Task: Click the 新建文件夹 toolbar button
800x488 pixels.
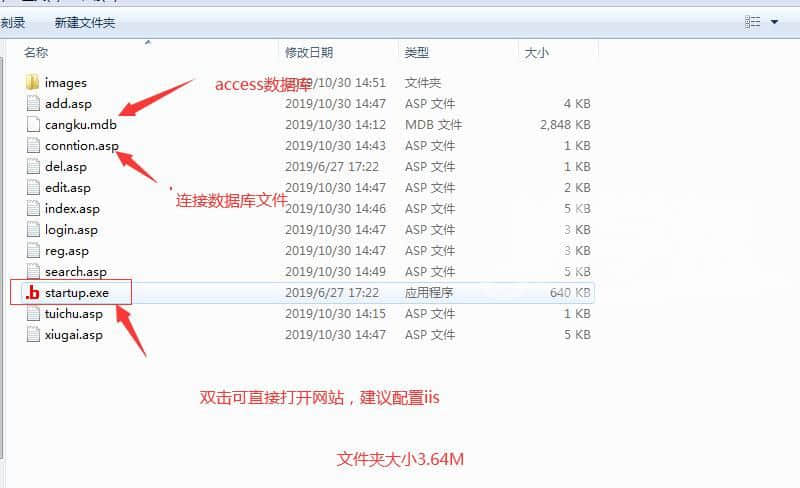Action: 85,22
